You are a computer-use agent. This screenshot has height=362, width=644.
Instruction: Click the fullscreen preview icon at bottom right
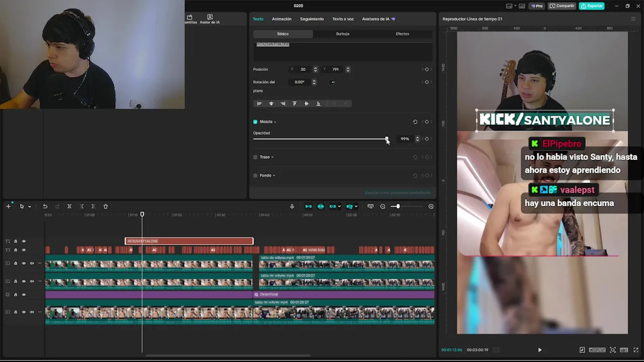click(x=636, y=350)
